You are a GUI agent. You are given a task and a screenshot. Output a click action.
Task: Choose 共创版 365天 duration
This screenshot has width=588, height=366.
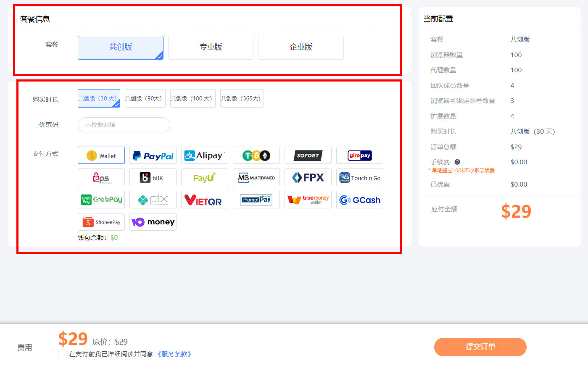(242, 98)
